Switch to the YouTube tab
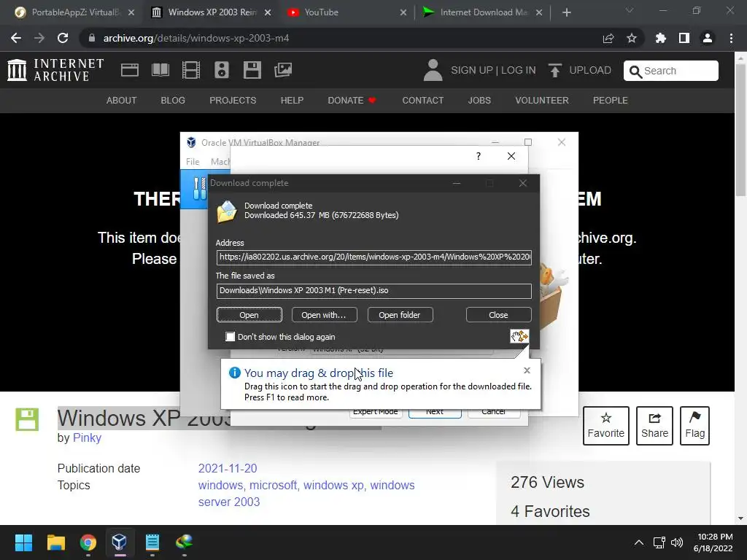 (347, 12)
